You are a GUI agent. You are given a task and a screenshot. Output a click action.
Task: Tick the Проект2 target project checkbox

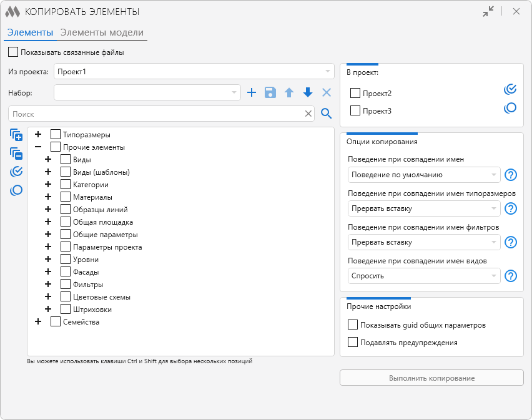point(355,93)
